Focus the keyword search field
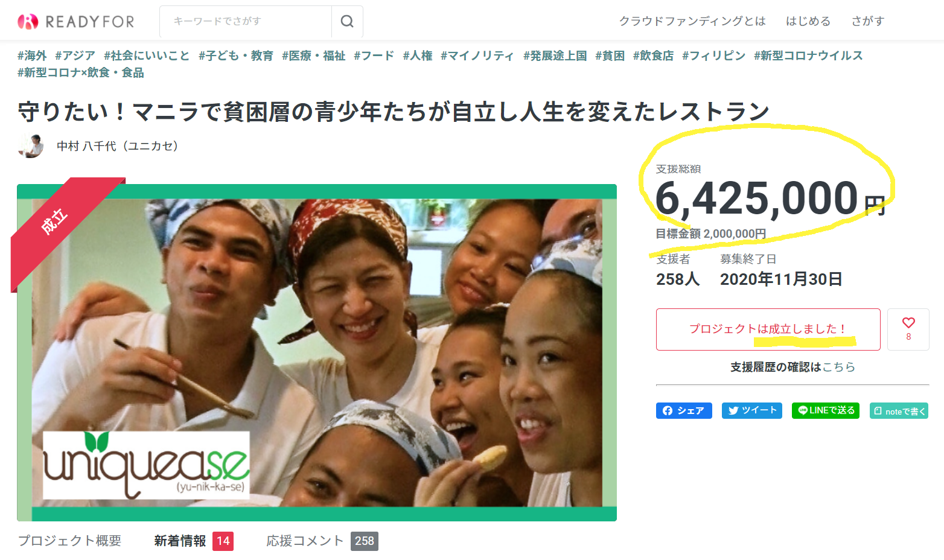This screenshot has height=560, width=944. point(246,22)
